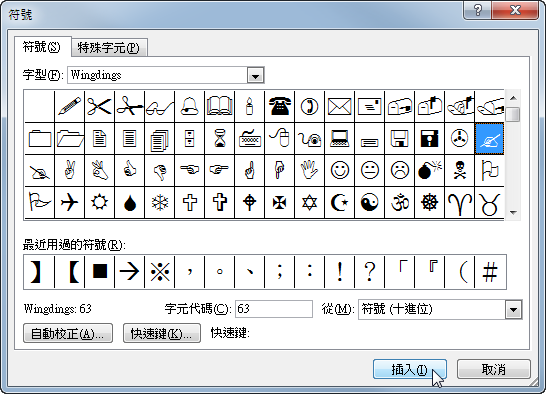
Task: Select the computer mouse symbol
Action: (x=279, y=138)
